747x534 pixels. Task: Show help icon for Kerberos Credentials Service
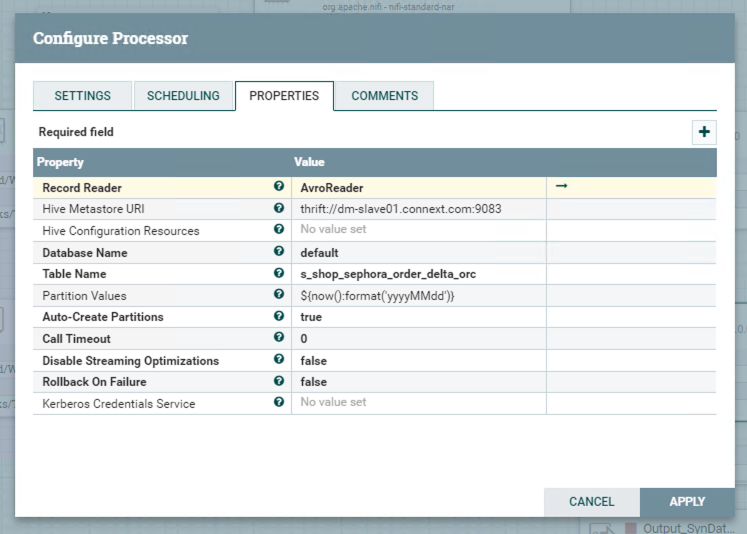[x=279, y=403]
